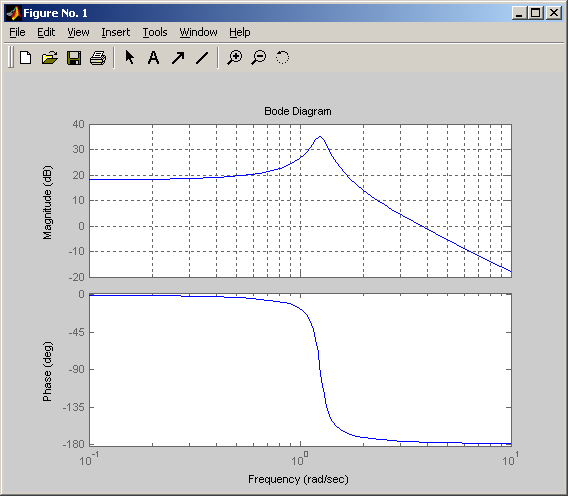
Task: Click the '-90' phase tick label
Action: pyautogui.click(x=76, y=370)
